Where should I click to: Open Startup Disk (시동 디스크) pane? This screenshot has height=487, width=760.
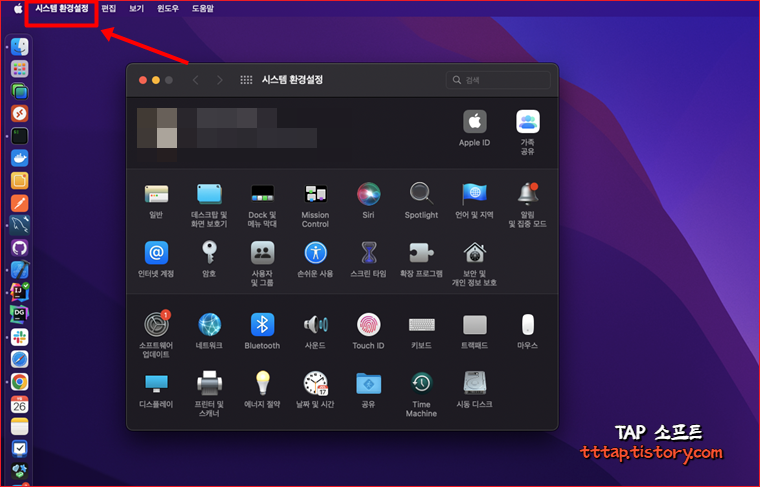coord(475,383)
